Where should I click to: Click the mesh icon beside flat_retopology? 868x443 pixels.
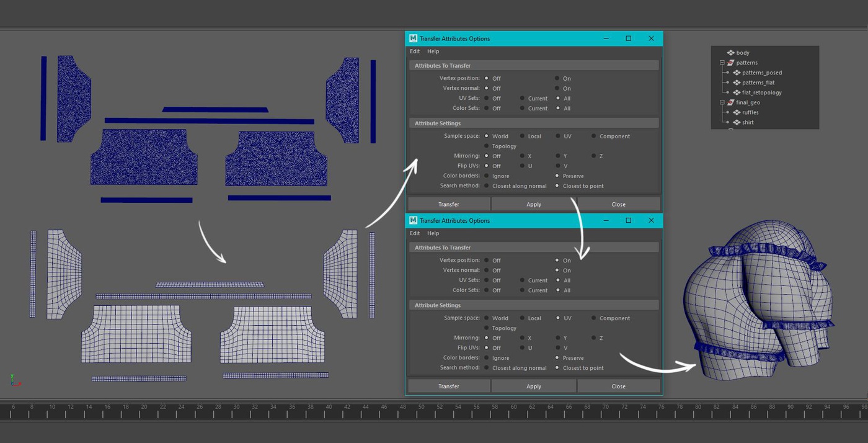(737, 92)
